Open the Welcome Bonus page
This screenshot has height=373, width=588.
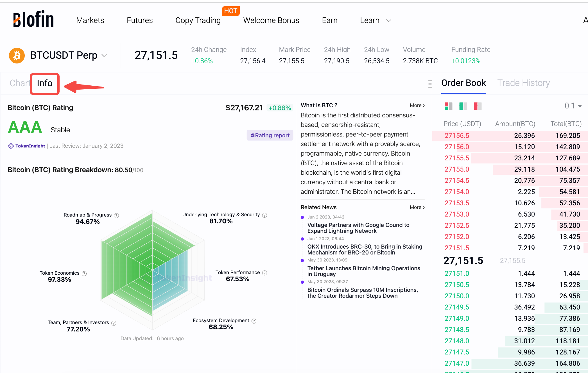coord(271,20)
